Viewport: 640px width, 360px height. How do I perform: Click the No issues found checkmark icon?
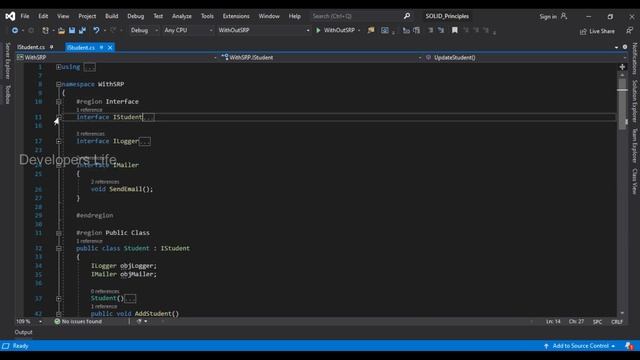click(57, 321)
